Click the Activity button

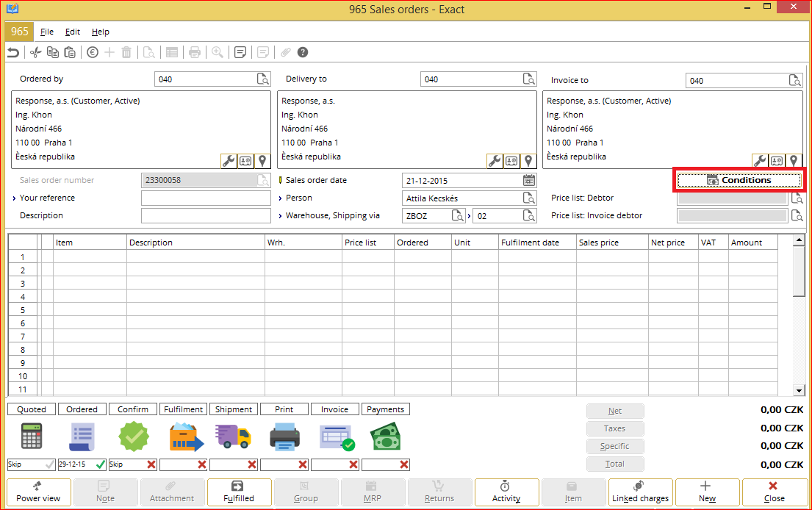tap(506, 492)
